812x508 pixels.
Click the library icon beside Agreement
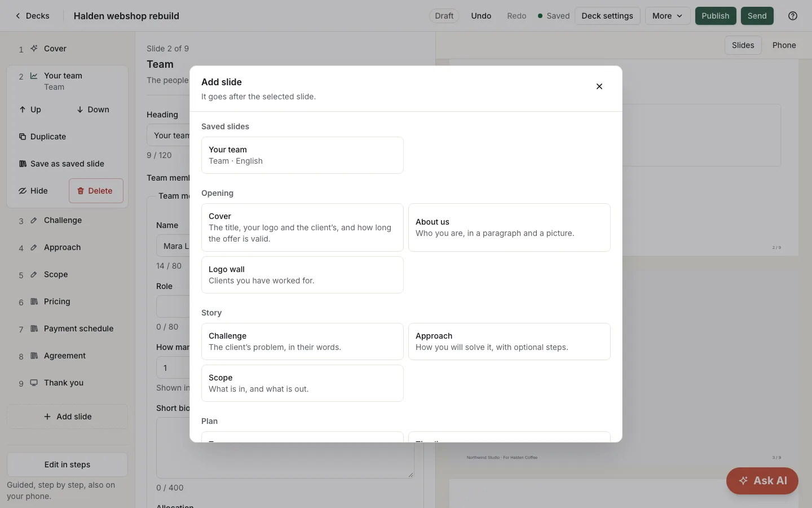tap(34, 356)
